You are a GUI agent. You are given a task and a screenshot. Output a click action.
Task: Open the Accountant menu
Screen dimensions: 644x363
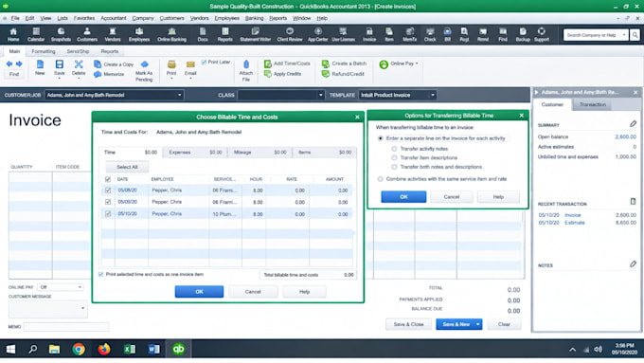click(114, 18)
